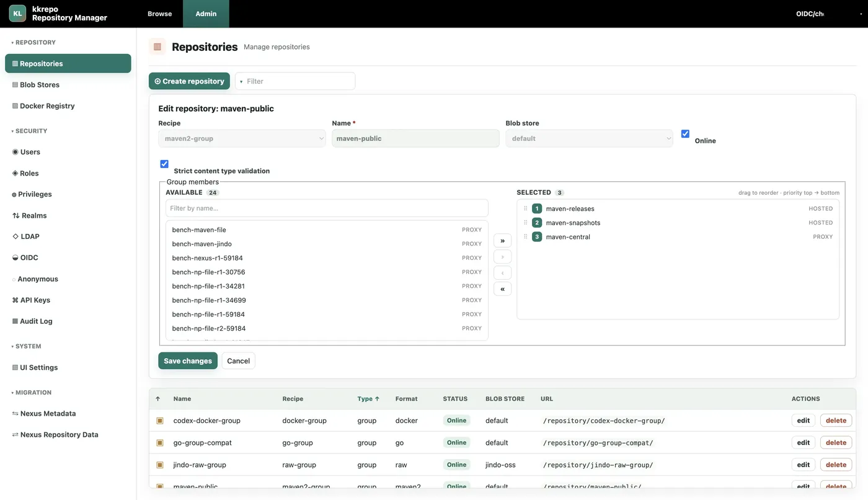868x500 pixels.
Task: Click drag handle of maven-releases member
Action: point(526,208)
